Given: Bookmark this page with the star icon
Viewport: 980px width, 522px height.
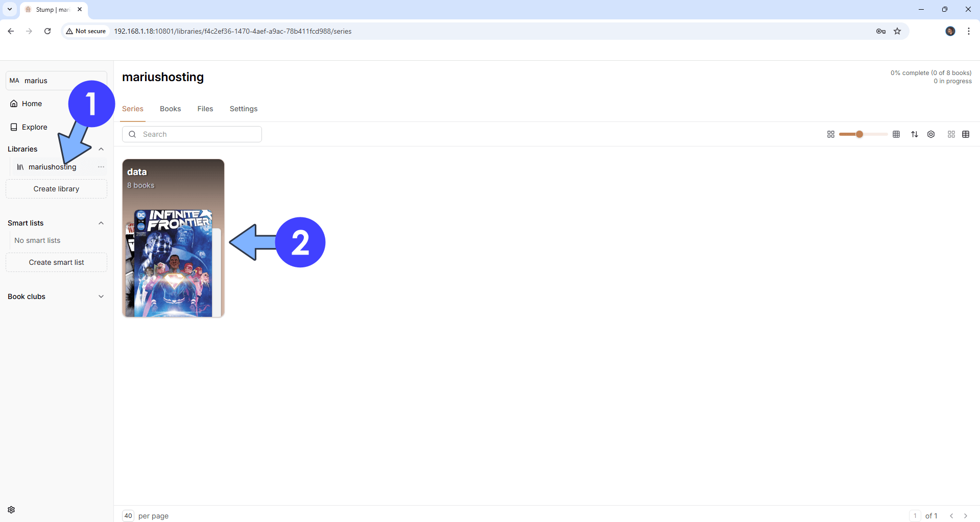Looking at the screenshot, I should [x=897, y=31].
